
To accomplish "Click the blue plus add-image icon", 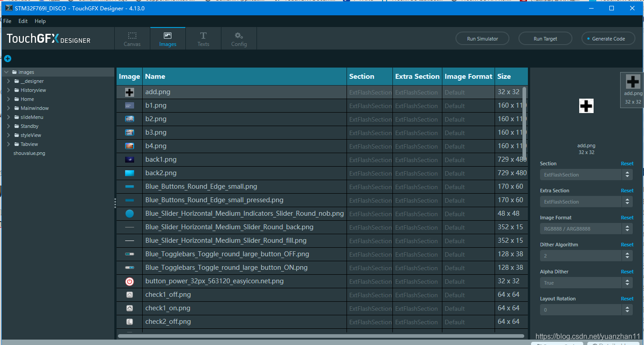I will pos(8,59).
